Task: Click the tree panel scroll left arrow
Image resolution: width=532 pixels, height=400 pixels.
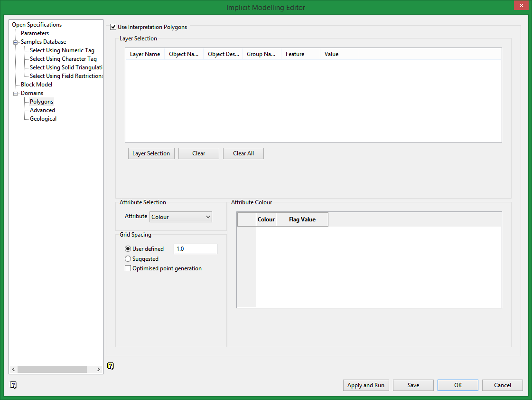Action: point(13,369)
